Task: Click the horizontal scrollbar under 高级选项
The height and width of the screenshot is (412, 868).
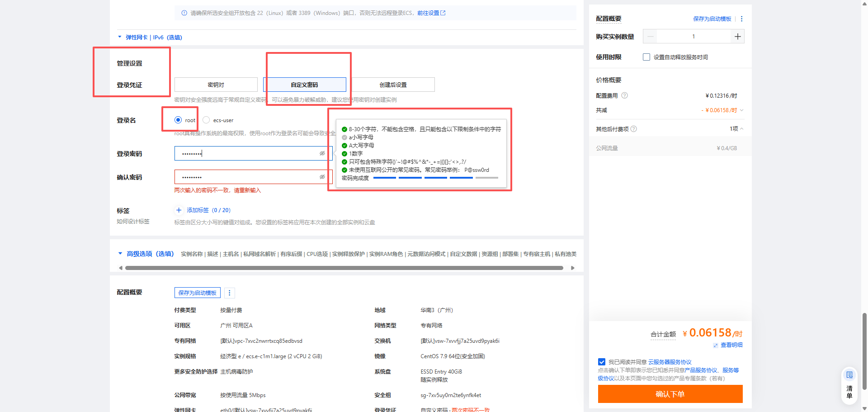Action: (x=344, y=268)
